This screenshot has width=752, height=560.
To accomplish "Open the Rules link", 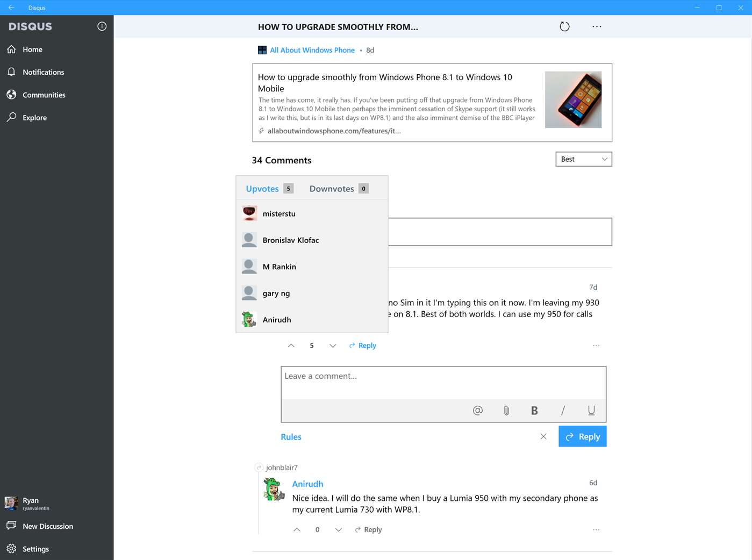I will [291, 437].
